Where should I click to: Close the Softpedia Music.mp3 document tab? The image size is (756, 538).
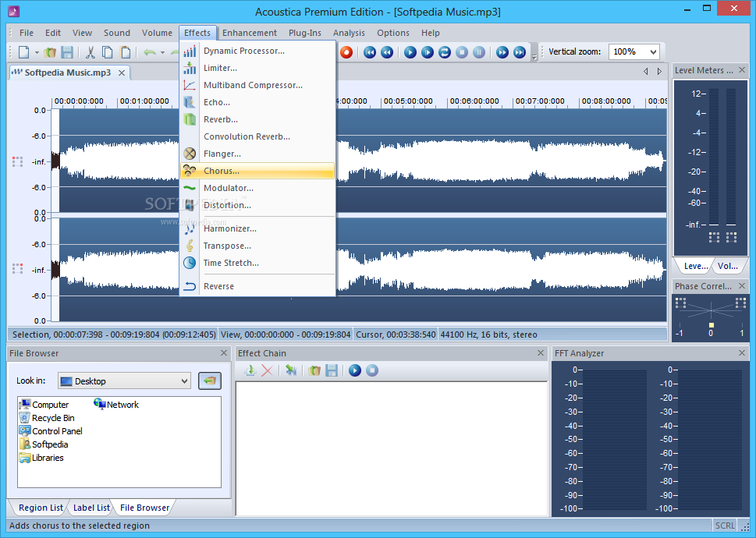click(122, 73)
